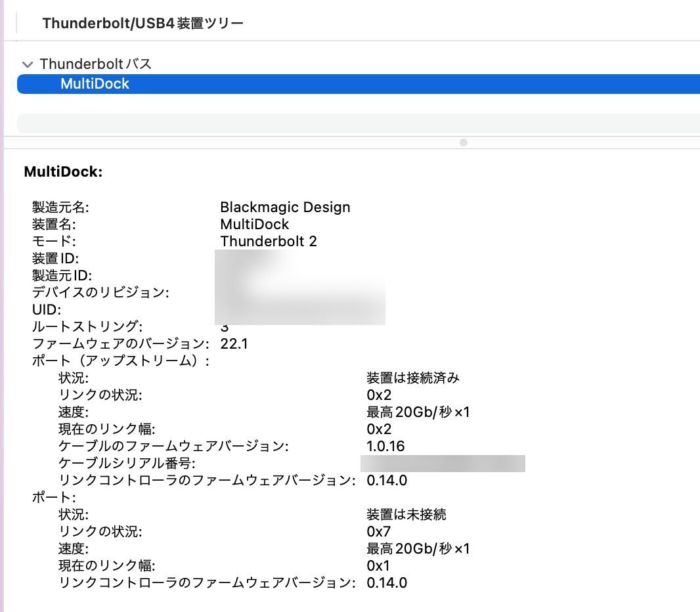
Task: Click the 装置名 MultiDock value
Action: [255, 224]
